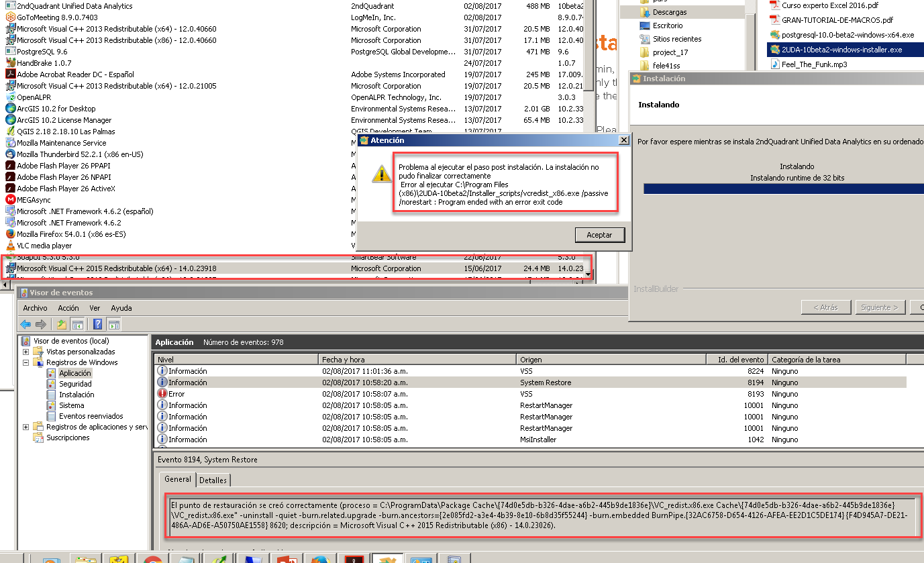Toggle the action pane show/hide button
Viewport: 924px width, 563px height.
point(114,325)
